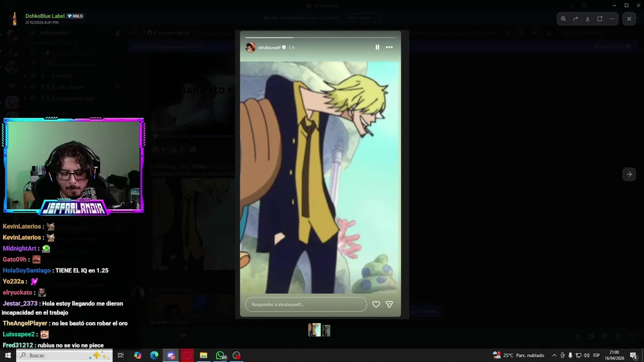Viewport: 644px width, 362px height.
Task: Click the DohkoBlue Label author name
Action: (x=45, y=16)
